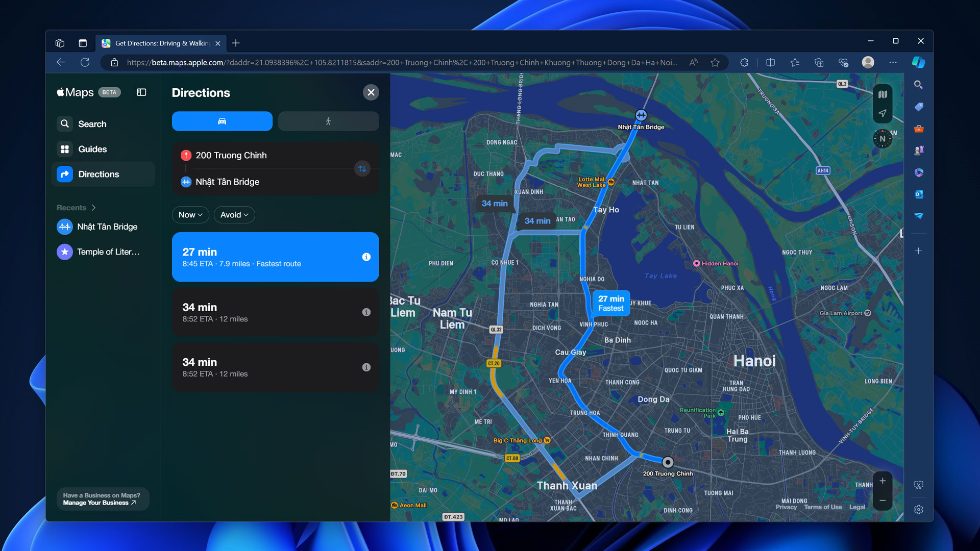Open sidebar search
980x551 pixels.
[918, 85]
